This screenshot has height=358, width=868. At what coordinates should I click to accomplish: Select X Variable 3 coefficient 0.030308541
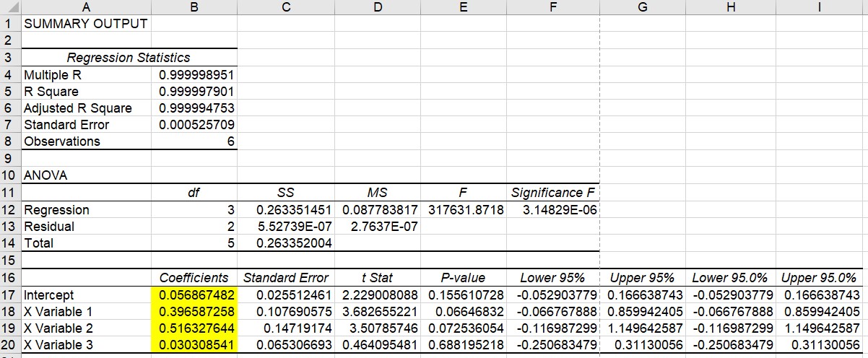(x=194, y=344)
